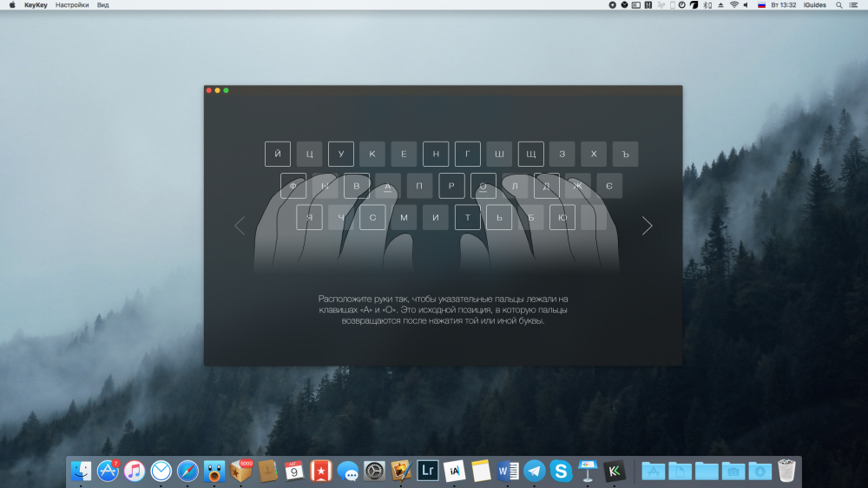Launch Lightroom from the Dock

point(427,471)
